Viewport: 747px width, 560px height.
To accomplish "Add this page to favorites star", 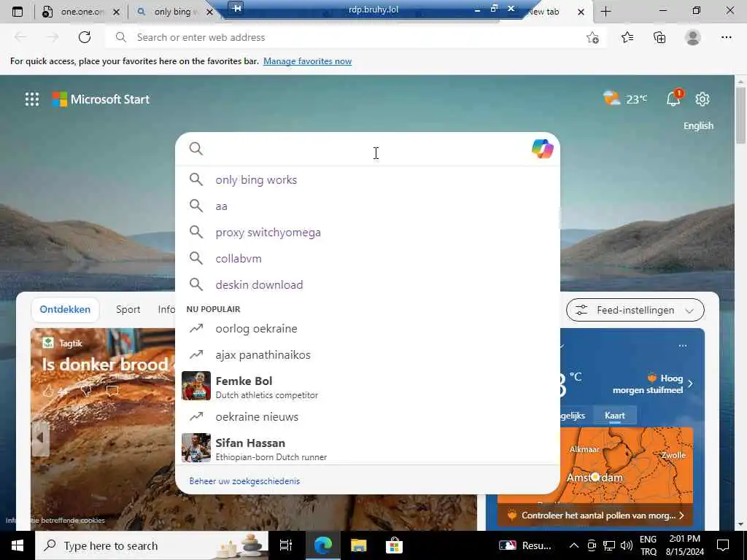I will point(592,38).
